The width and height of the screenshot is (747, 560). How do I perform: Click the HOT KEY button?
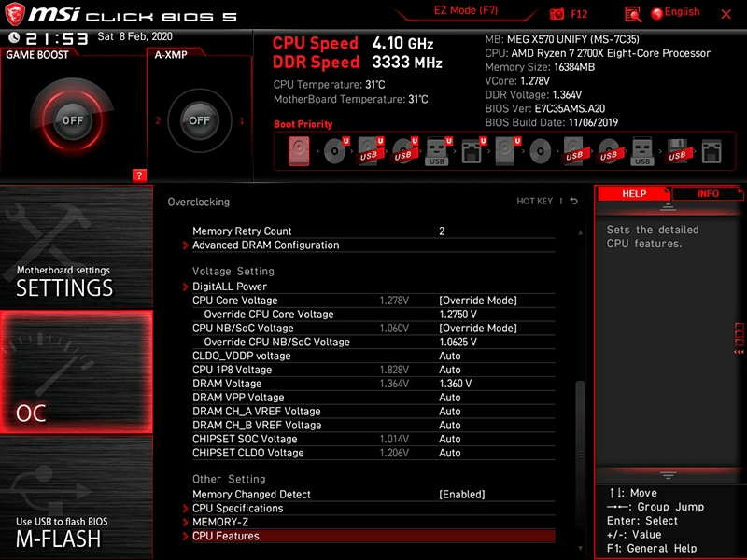(x=534, y=201)
